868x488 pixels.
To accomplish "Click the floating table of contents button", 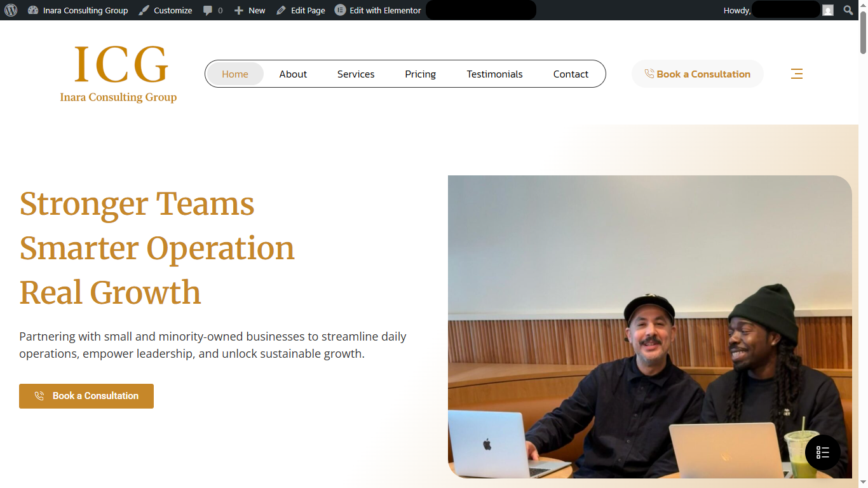I will tap(823, 452).
